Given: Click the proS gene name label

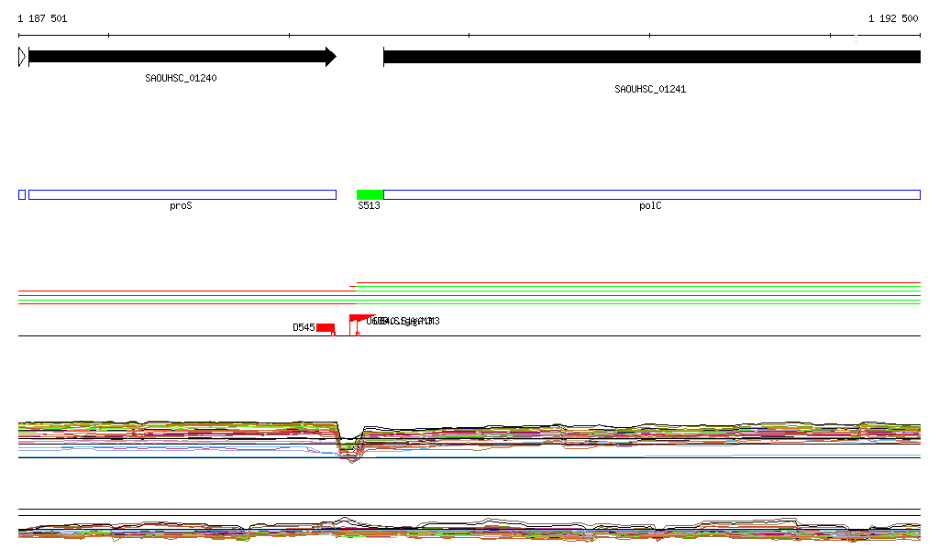Looking at the screenshot, I should pos(181,206).
